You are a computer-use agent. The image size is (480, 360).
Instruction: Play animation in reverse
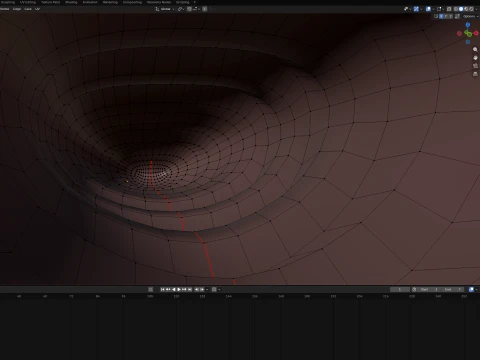(x=174, y=289)
